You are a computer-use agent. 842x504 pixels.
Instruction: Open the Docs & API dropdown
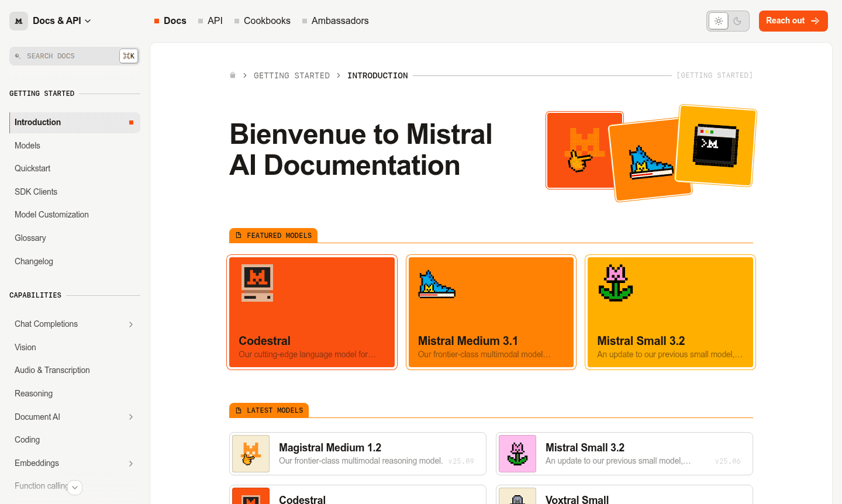61,20
